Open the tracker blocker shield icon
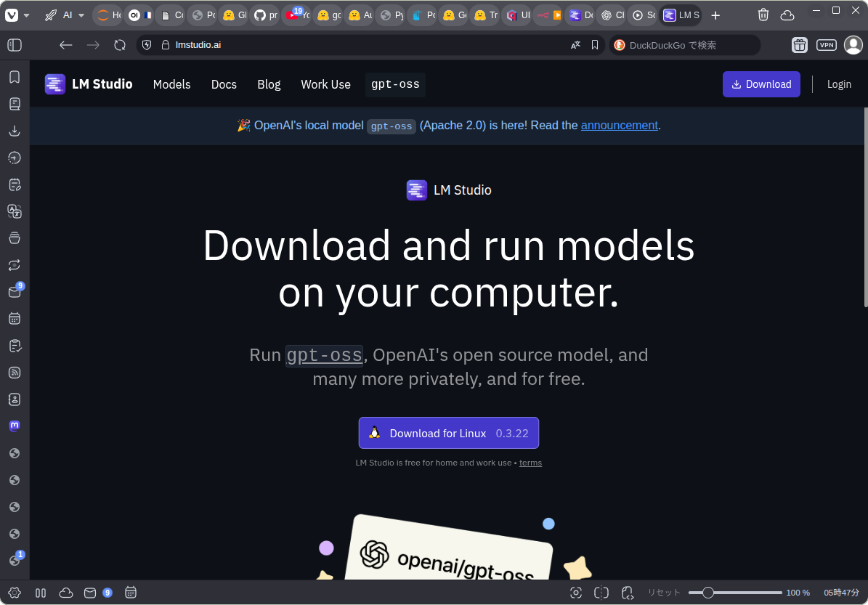The width and height of the screenshot is (868, 605). click(x=147, y=45)
